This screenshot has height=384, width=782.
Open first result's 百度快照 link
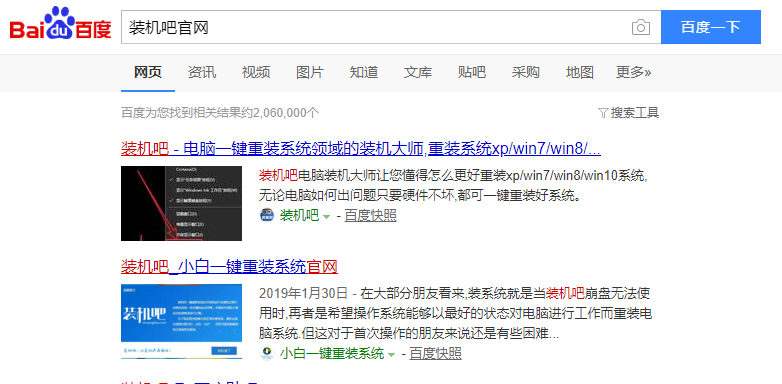[371, 215]
